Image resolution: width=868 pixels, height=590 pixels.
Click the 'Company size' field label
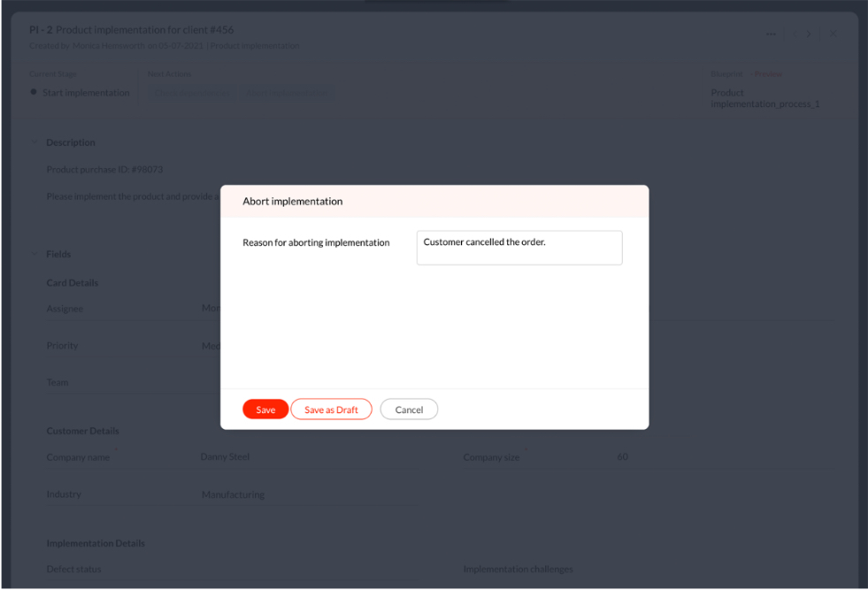coord(492,457)
